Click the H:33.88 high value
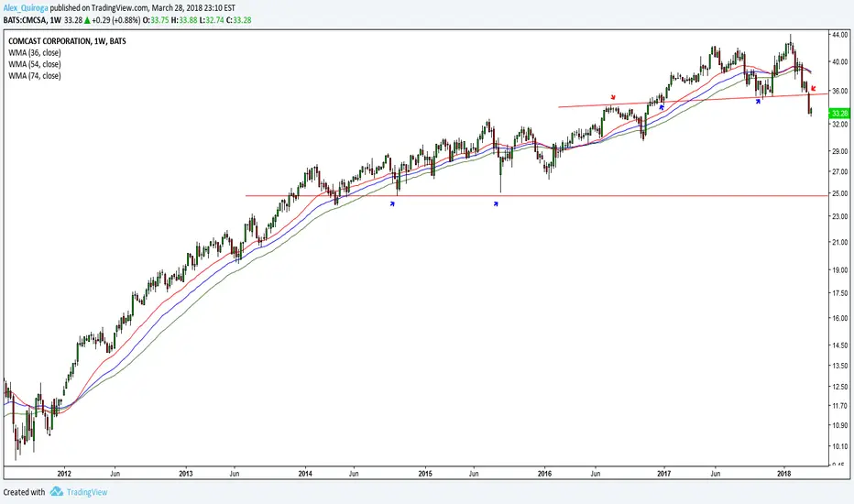This screenshot has height=504, width=854. point(183,20)
